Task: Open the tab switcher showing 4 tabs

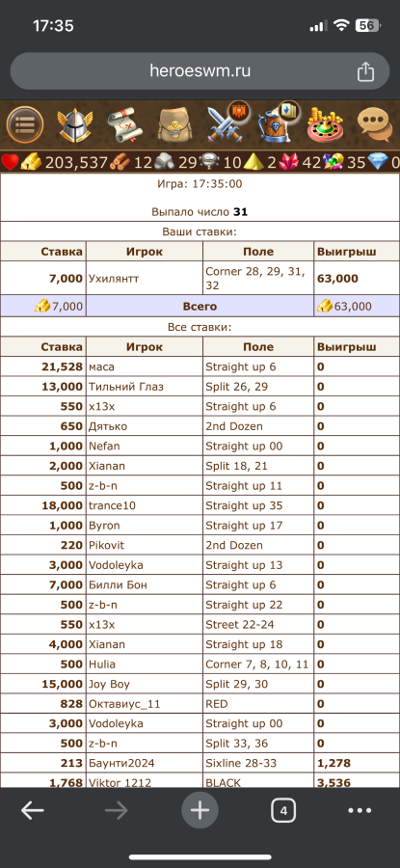Action: (283, 811)
